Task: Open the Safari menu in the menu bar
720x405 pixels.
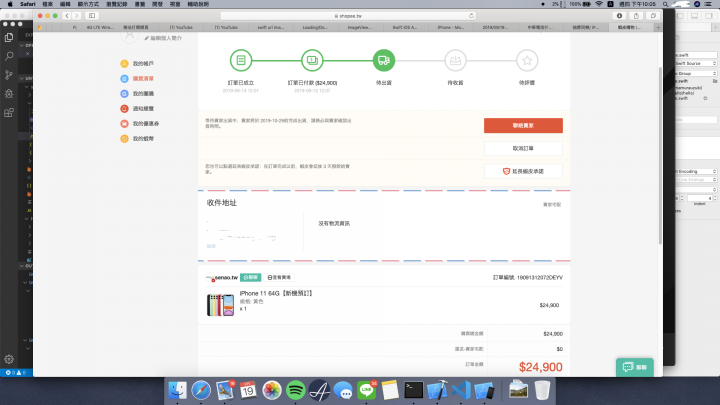Action: (28, 4)
